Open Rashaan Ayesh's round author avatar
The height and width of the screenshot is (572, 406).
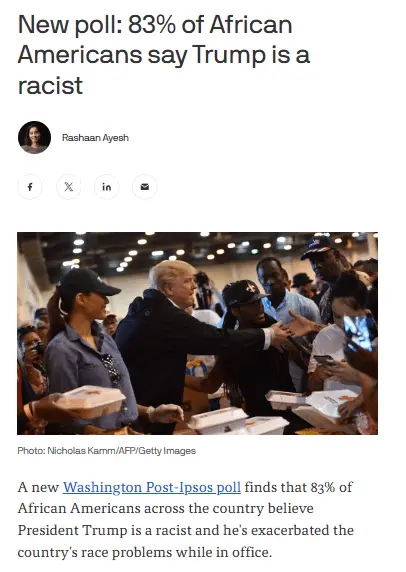click(34, 138)
